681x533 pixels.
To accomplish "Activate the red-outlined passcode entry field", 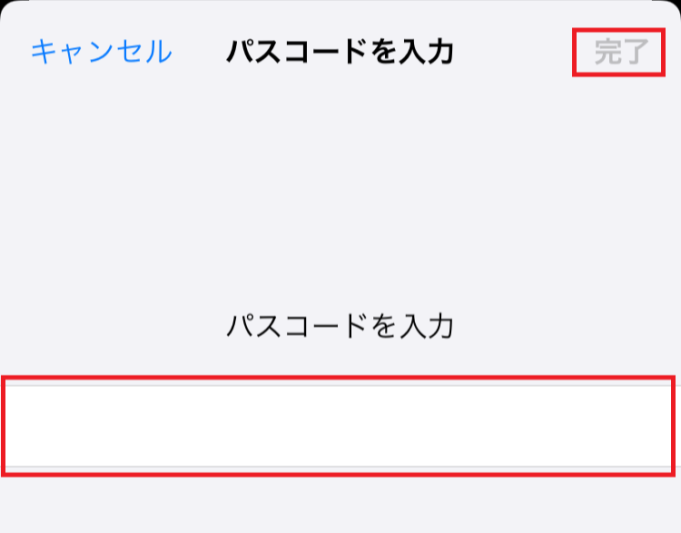I will [x=338, y=425].
